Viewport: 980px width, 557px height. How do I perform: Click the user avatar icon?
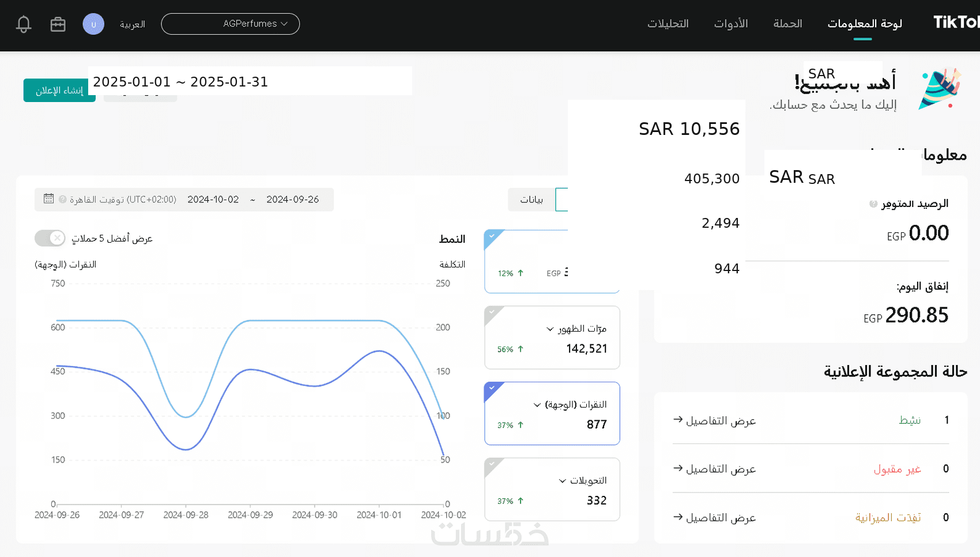click(93, 24)
